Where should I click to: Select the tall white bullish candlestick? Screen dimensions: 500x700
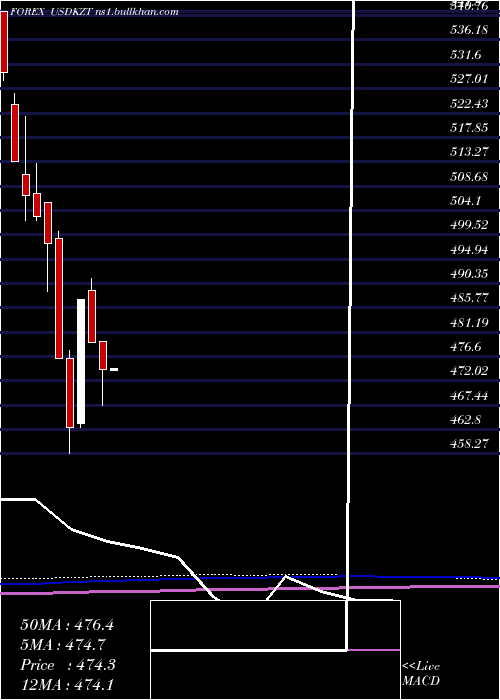click(81, 362)
